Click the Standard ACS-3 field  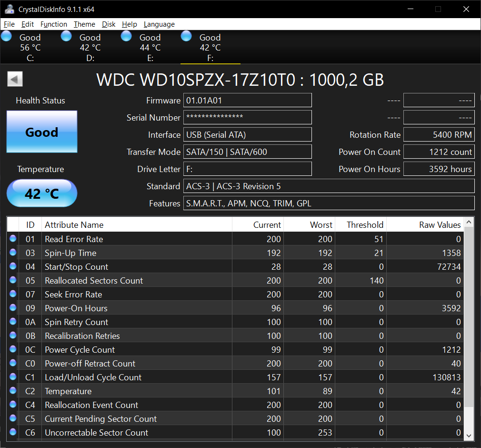click(x=329, y=186)
